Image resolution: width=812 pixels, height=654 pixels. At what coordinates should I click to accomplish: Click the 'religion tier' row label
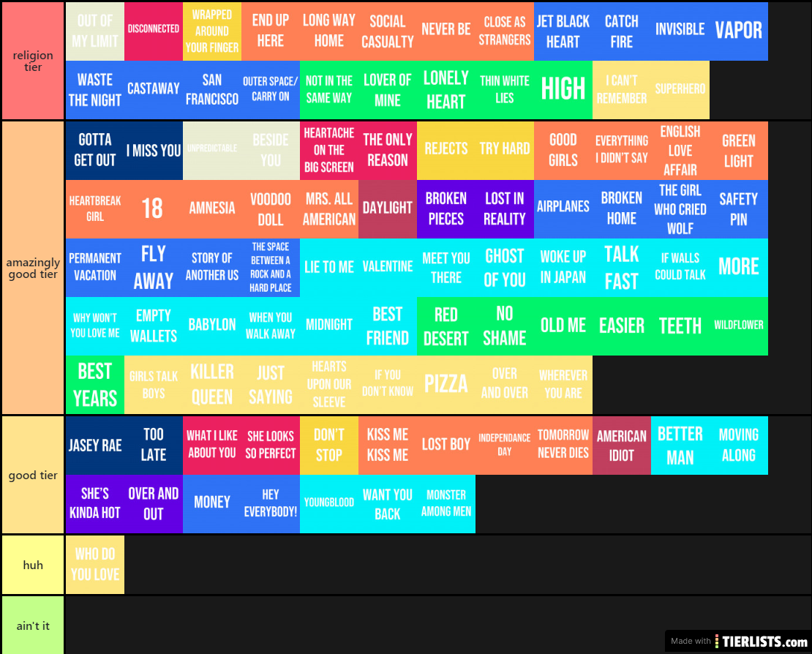33,61
